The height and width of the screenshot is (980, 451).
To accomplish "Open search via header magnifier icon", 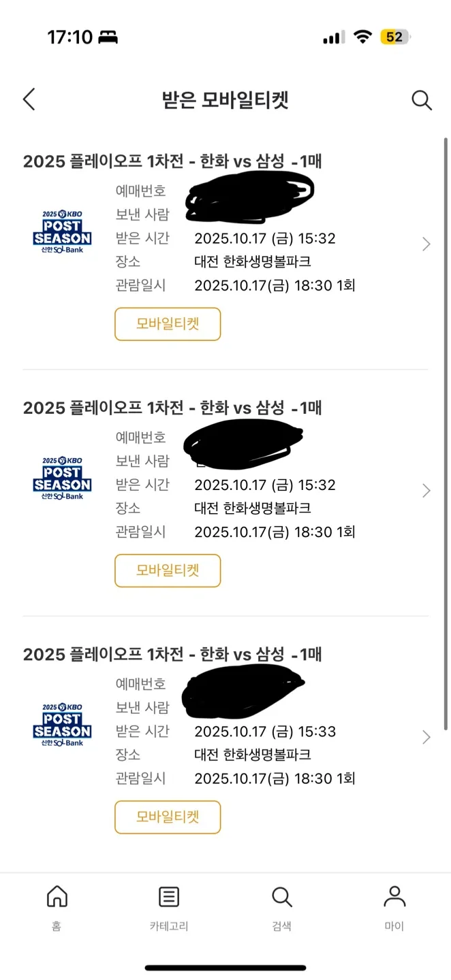I will pyautogui.click(x=422, y=100).
